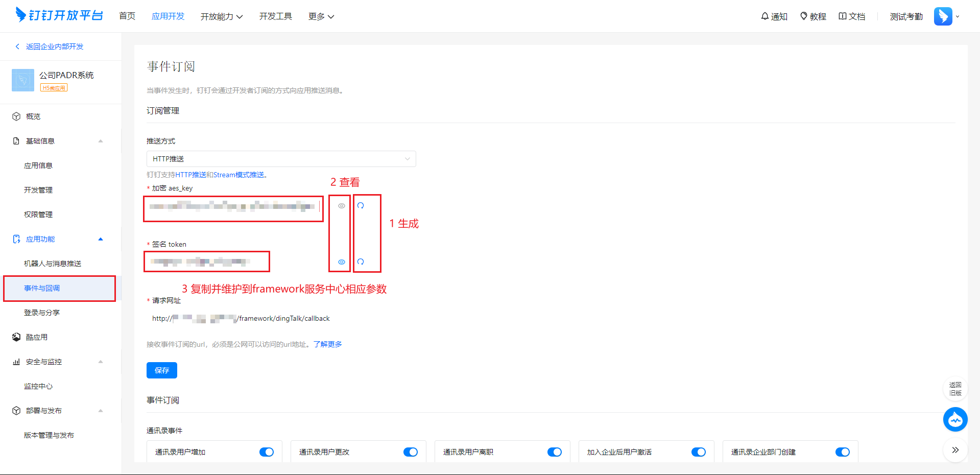Open 权限管理 in the sidebar

[x=38, y=215]
